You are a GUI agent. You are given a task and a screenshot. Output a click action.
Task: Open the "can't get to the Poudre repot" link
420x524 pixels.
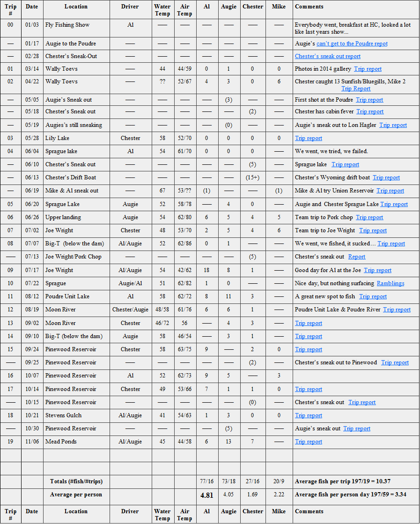click(x=352, y=44)
